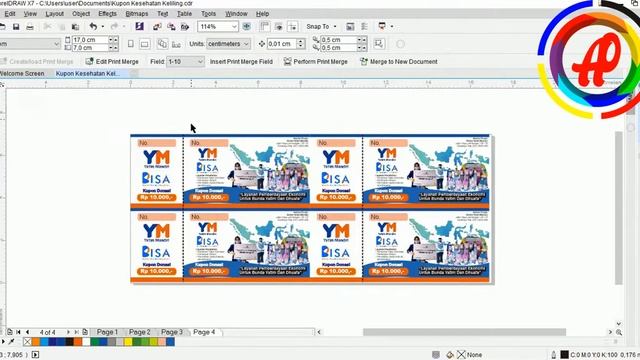The width and height of the screenshot is (640, 360).
Task: Click the Save icon in the toolbar
Action: pyautogui.click(x=16, y=27)
